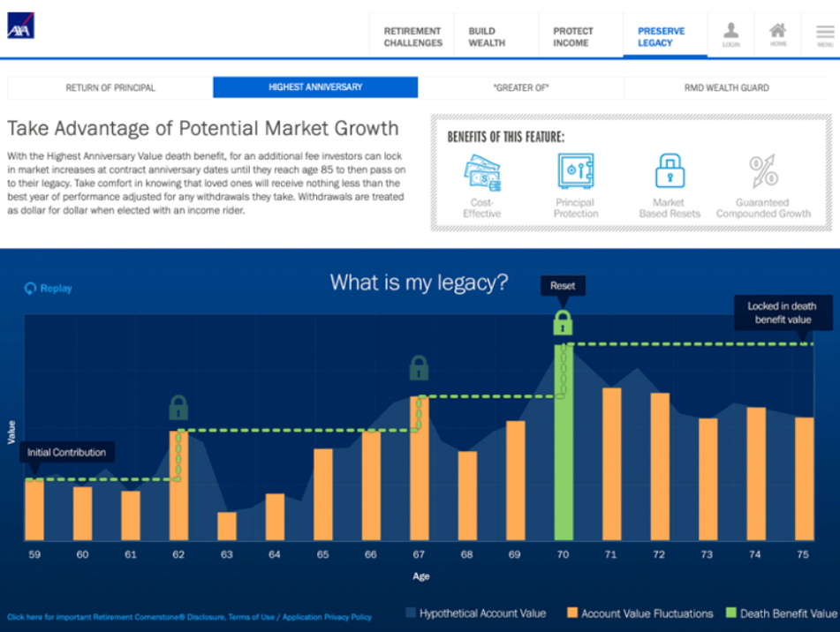Select the Guaranteed Compounded Growth percent icon
The height and width of the screenshot is (632, 840).
point(763,172)
